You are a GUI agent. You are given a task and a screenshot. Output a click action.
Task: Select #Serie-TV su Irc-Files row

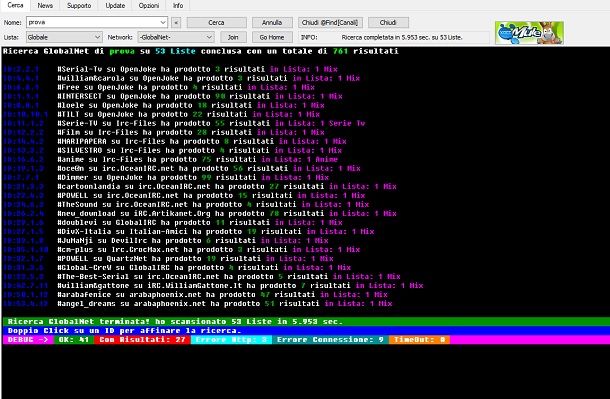[211, 123]
